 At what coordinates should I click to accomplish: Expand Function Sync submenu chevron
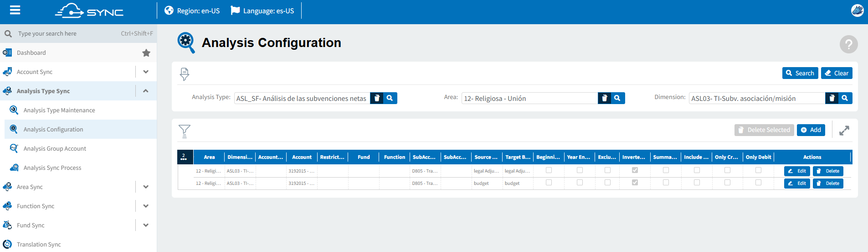click(x=146, y=206)
